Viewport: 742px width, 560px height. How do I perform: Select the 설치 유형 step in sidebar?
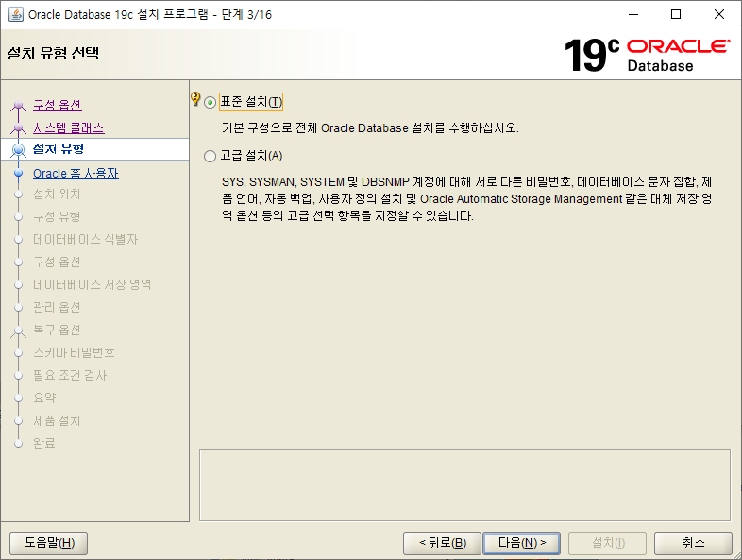coord(94,149)
